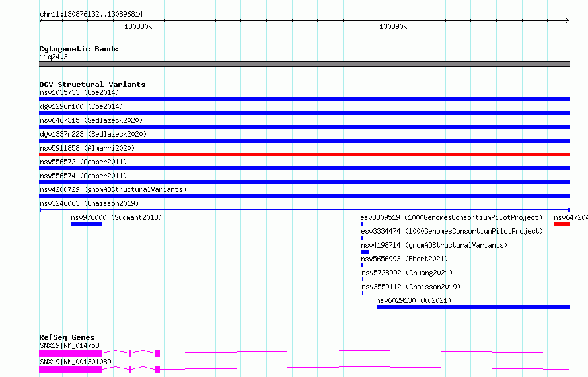Click the Cytogenetic Bands track title

pyautogui.click(x=79, y=49)
